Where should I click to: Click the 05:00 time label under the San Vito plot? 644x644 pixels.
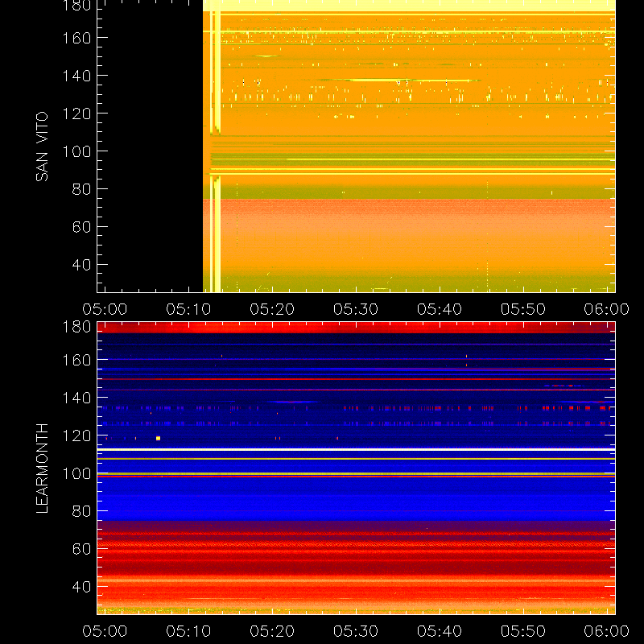click(x=105, y=309)
